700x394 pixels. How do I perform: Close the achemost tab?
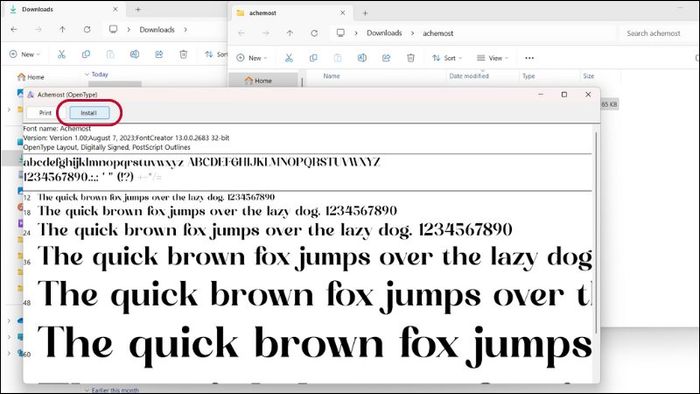[343, 13]
